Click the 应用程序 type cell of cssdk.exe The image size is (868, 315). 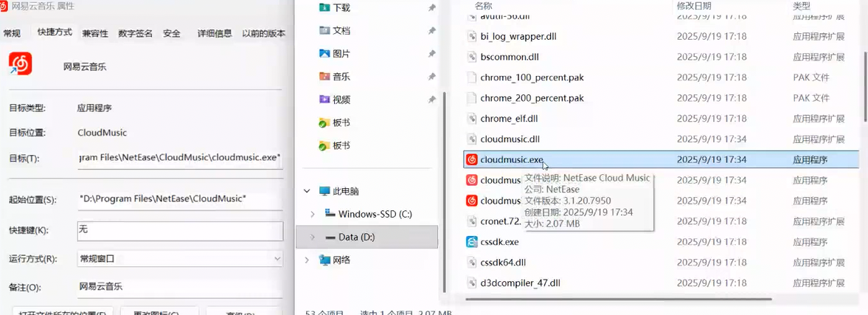coord(810,241)
